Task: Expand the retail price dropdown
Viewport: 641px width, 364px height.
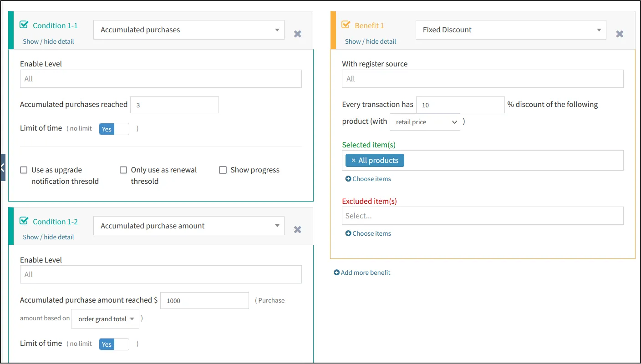Action: tap(424, 122)
